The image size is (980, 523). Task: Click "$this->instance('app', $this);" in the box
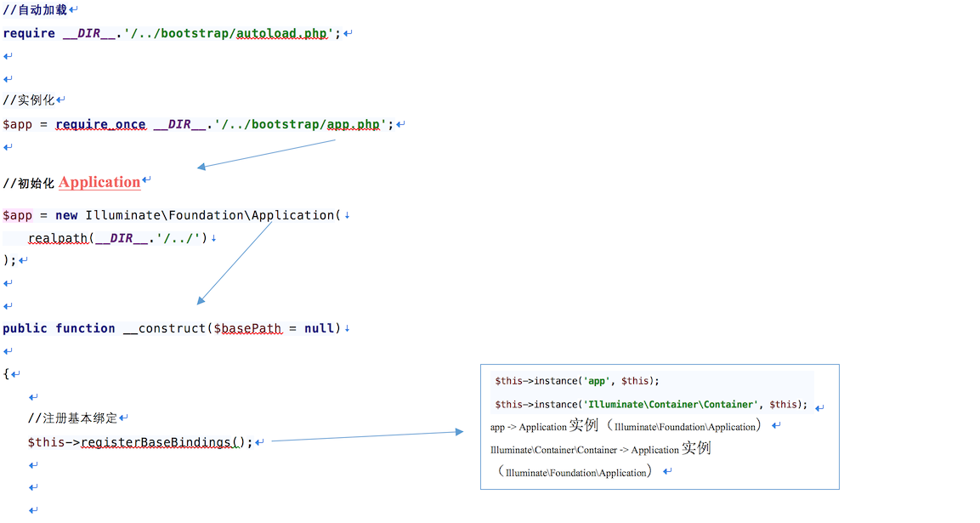pyautogui.click(x=577, y=381)
